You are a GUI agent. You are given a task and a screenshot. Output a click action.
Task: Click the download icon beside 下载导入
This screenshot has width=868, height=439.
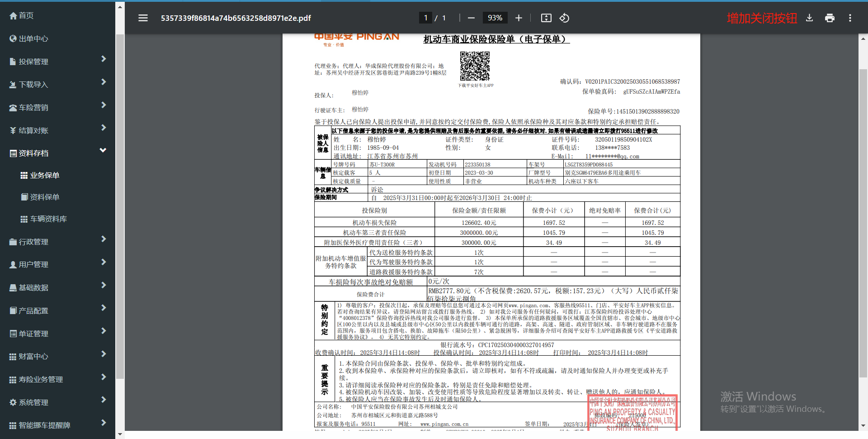point(13,85)
